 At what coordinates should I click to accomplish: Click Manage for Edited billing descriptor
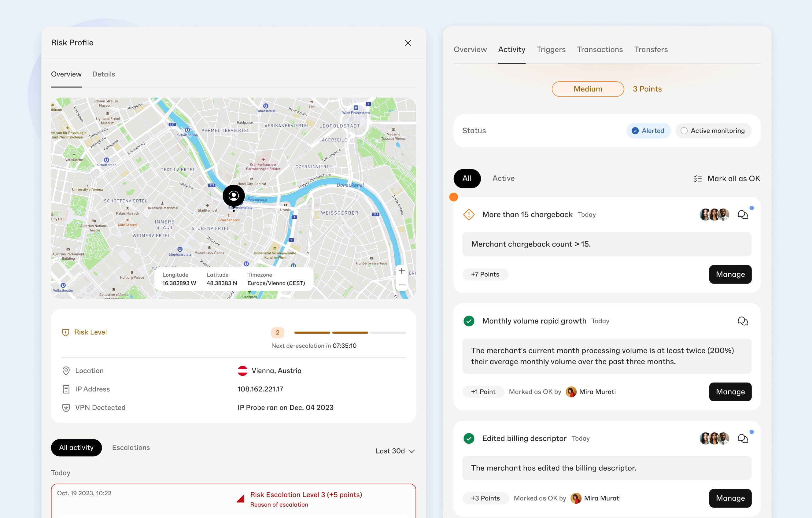pyautogui.click(x=730, y=498)
